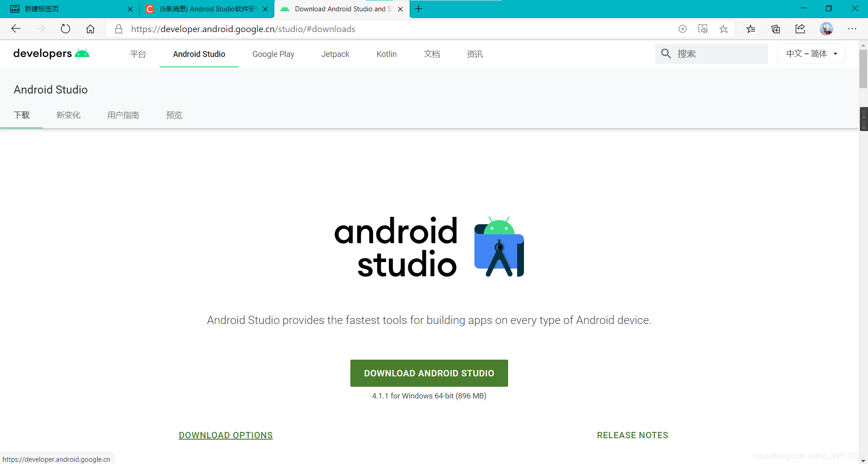The height and width of the screenshot is (464, 868).
Task: Open the 资讯 navigation item
Action: pos(475,54)
